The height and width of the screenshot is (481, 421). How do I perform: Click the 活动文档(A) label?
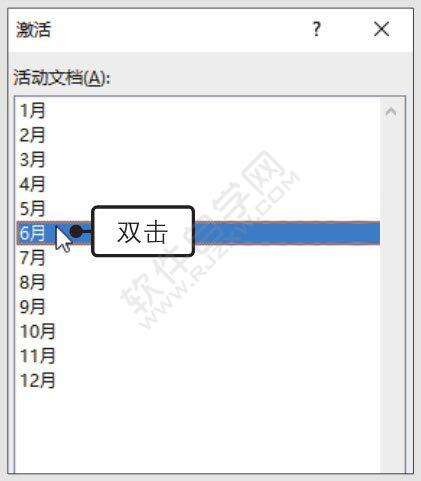61,78
